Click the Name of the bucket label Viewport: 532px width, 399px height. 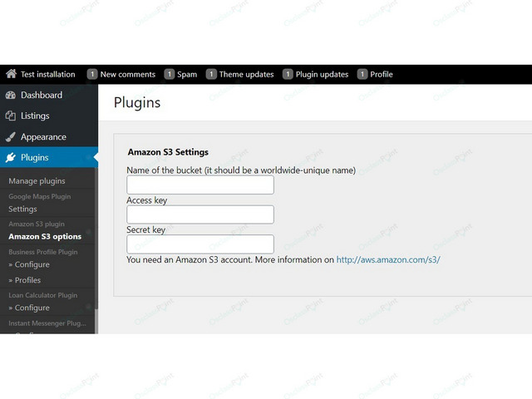point(241,170)
